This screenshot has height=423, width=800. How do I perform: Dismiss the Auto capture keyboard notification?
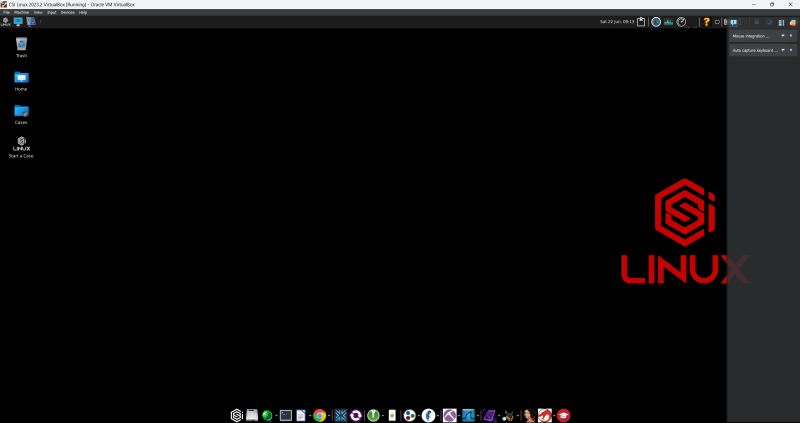point(791,51)
